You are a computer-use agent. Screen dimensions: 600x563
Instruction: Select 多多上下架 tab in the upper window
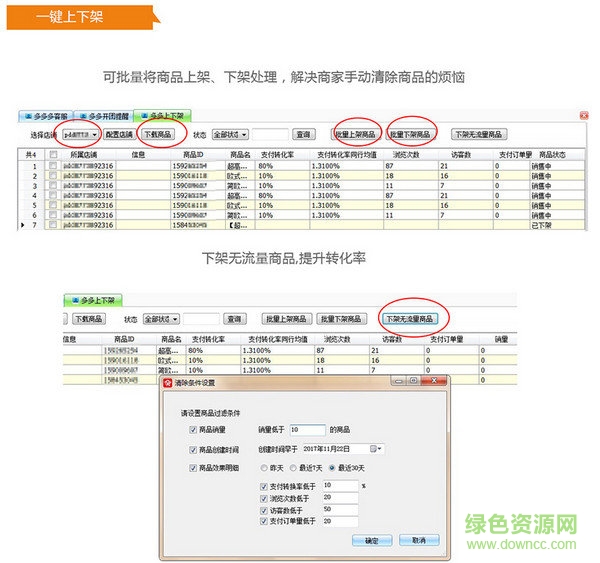(x=163, y=116)
